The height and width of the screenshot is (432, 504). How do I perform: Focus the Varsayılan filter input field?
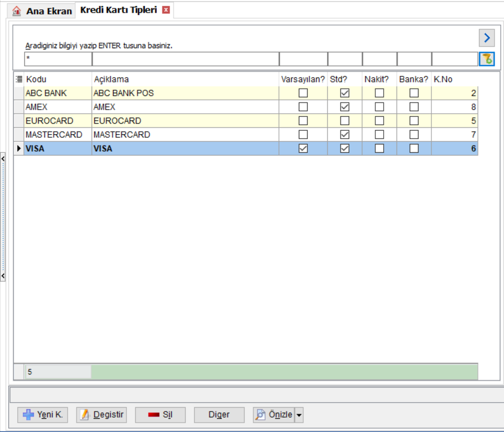(x=303, y=59)
